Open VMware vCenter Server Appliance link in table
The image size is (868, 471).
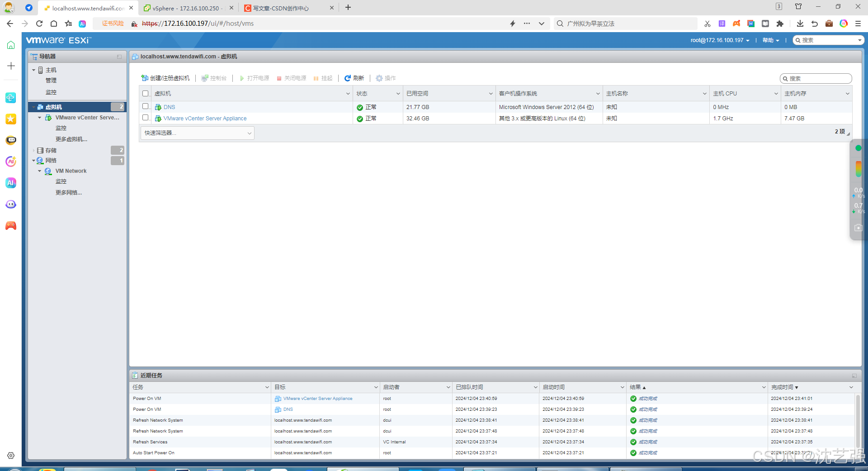[205, 119]
